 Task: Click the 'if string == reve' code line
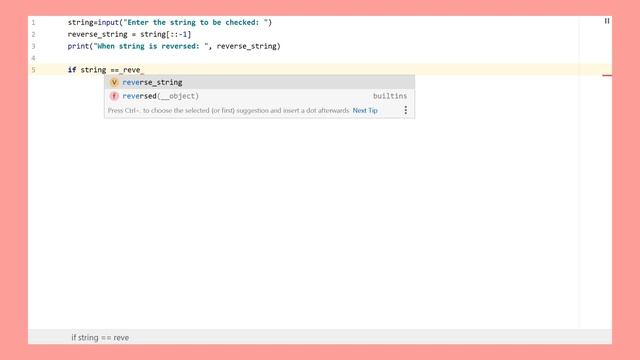pos(106,70)
